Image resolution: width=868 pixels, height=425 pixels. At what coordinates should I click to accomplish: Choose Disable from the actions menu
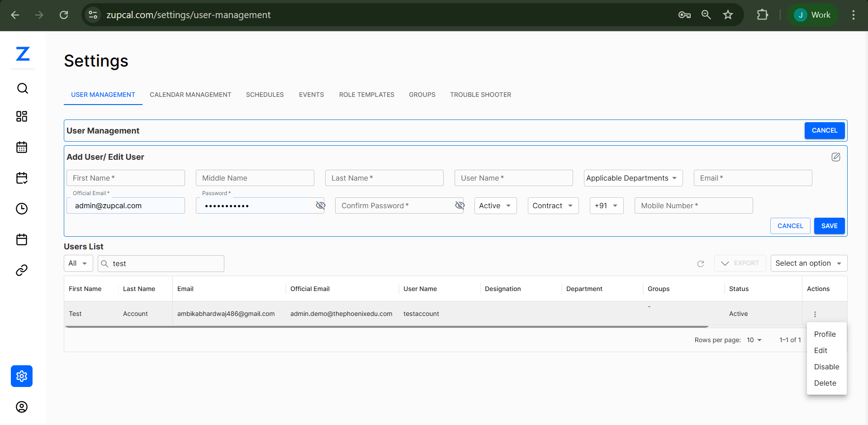coord(826,367)
